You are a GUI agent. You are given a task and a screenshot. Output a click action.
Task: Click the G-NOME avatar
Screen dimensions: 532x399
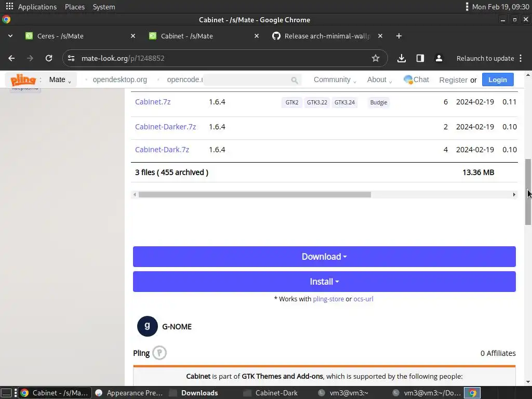tap(147, 326)
